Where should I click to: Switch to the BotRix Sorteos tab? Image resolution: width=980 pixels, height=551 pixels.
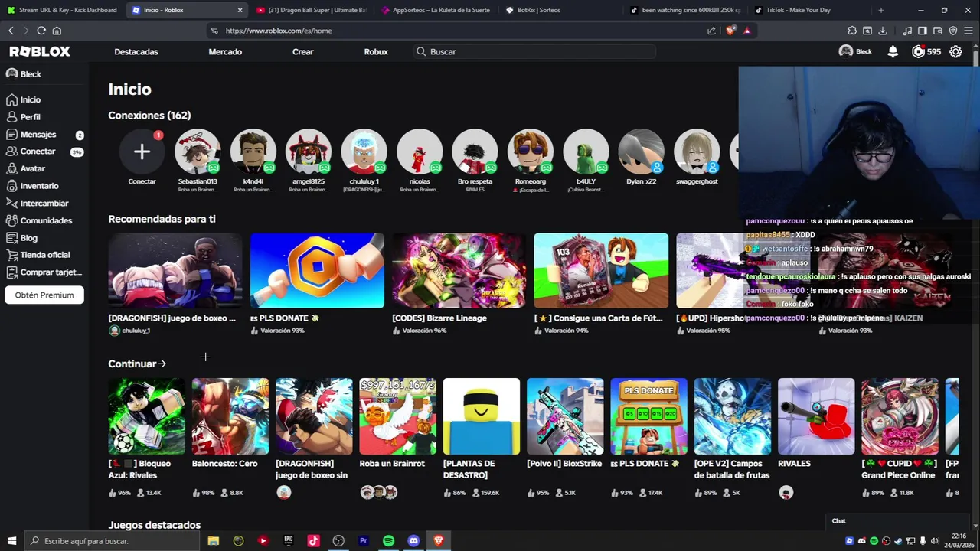pos(559,10)
